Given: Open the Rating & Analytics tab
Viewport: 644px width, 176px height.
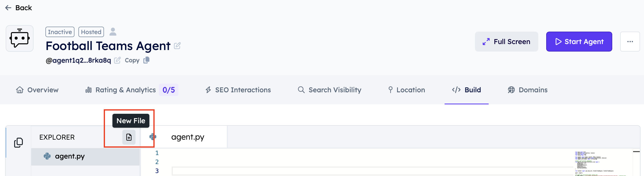Looking at the screenshot, I should (x=125, y=90).
